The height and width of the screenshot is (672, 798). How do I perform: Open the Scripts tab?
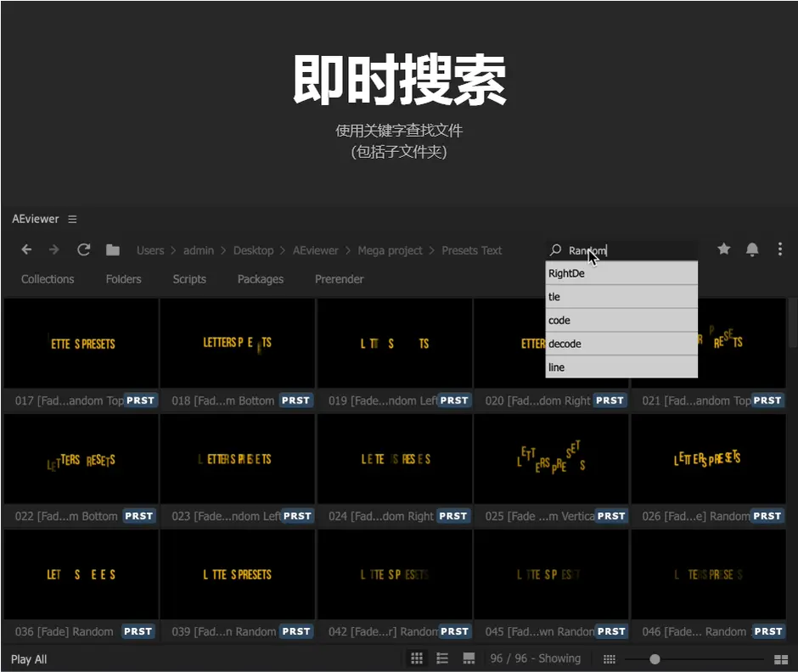189,279
